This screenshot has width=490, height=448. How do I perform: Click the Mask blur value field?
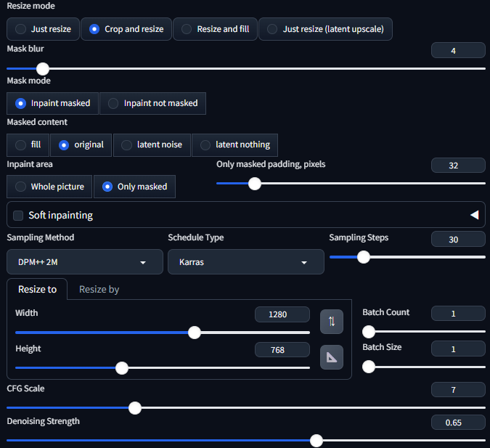[457, 50]
